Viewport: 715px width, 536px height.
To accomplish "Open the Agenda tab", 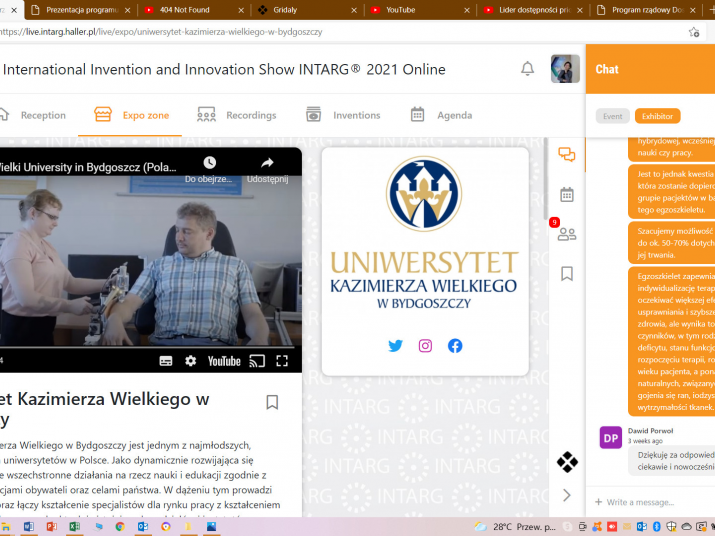I will (x=441, y=115).
